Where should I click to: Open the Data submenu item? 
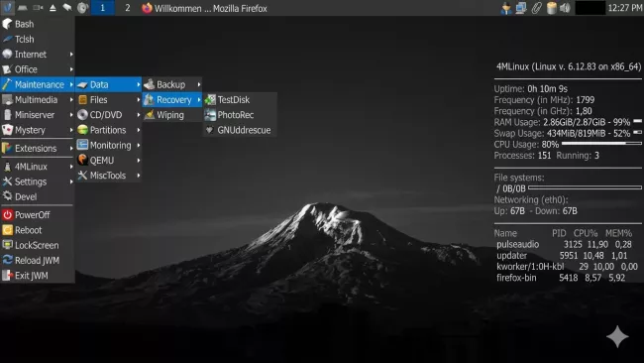coord(109,84)
